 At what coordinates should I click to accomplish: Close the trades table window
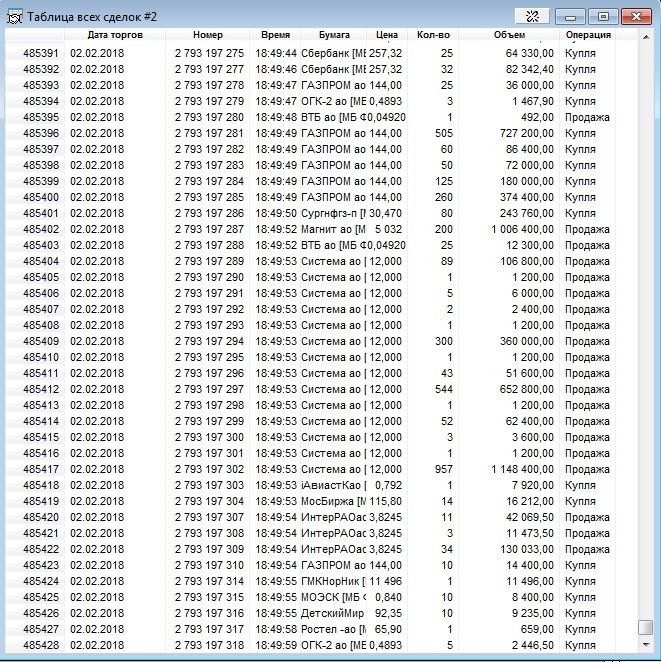636,17
